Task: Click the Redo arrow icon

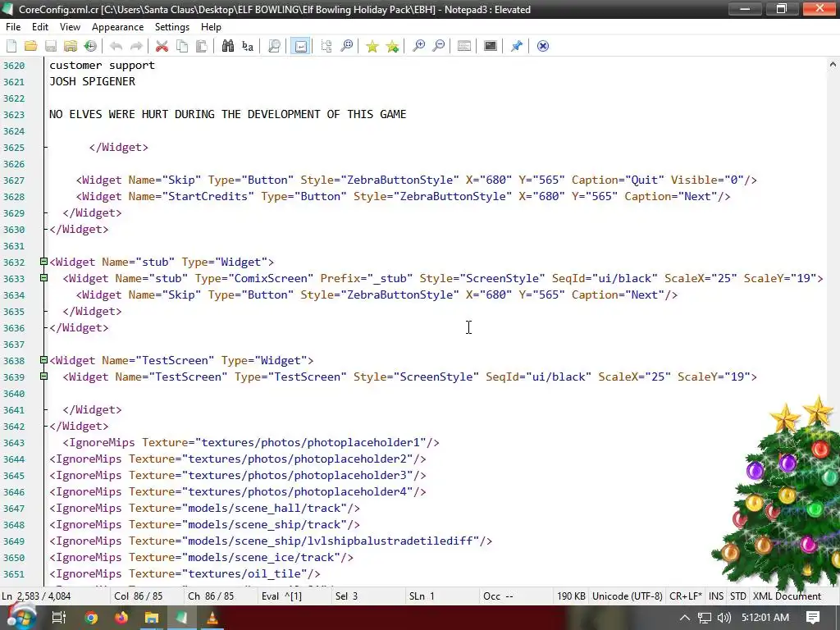Action: click(x=136, y=46)
